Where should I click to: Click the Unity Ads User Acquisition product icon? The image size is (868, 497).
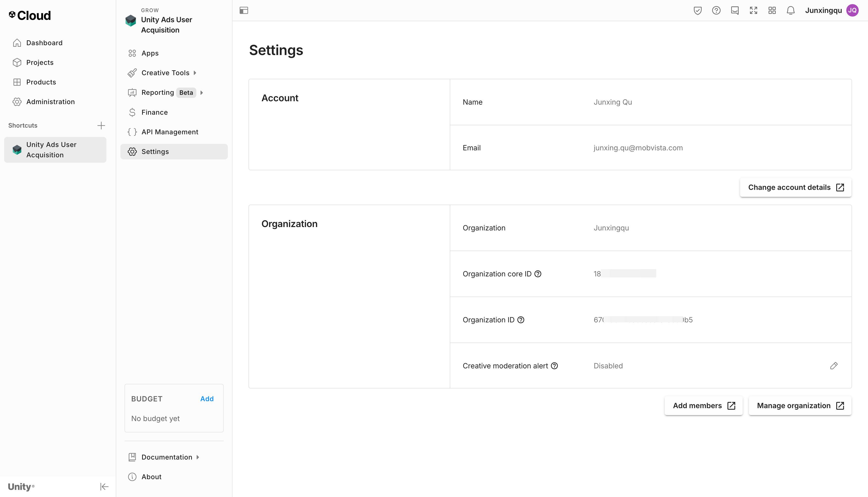point(131,20)
